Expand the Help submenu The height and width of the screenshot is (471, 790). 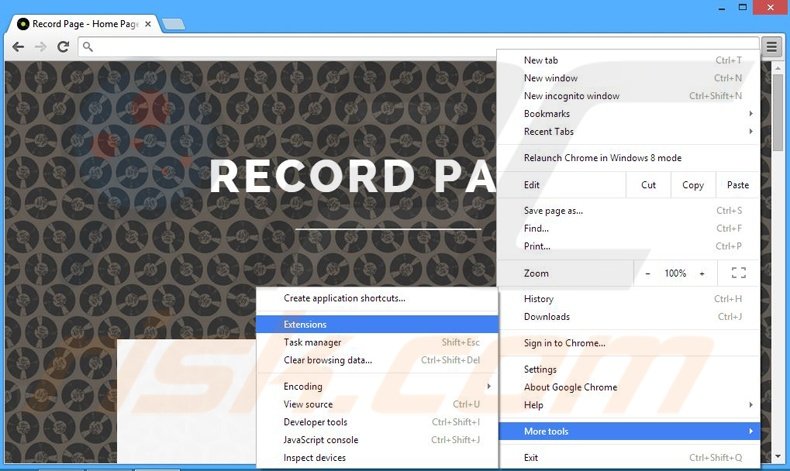(628, 405)
